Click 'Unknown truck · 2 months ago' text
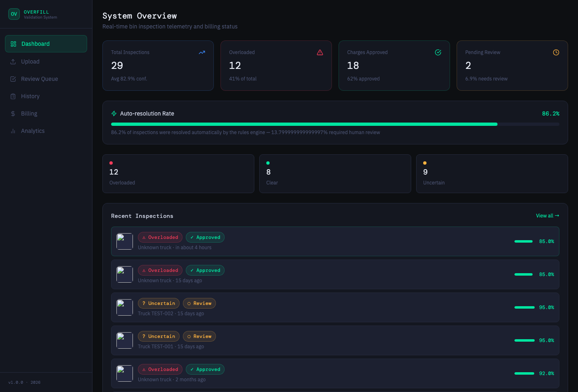The width and height of the screenshot is (578, 392). tap(172, 380)
